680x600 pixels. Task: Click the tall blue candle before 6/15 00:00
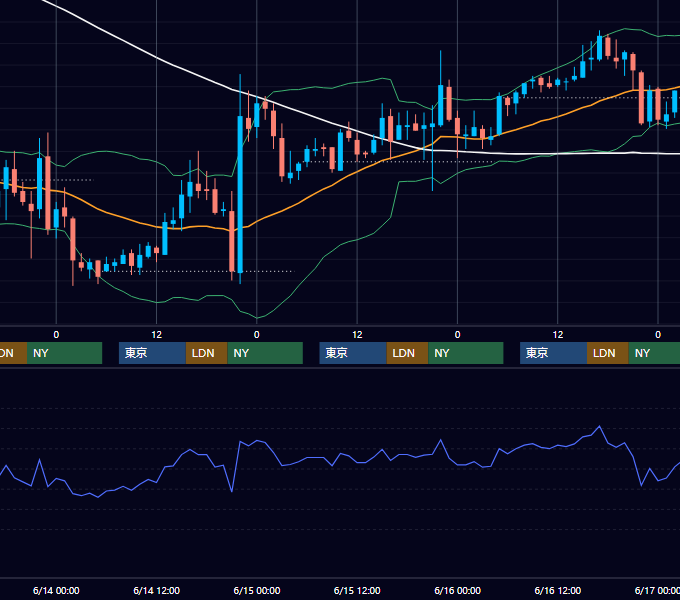pyautogui.click(x=240, y=194)
